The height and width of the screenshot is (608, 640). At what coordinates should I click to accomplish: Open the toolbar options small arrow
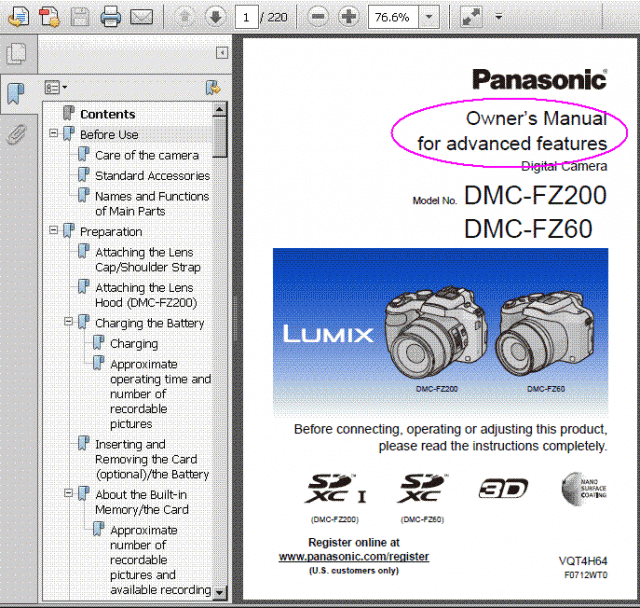pos(498,17)
